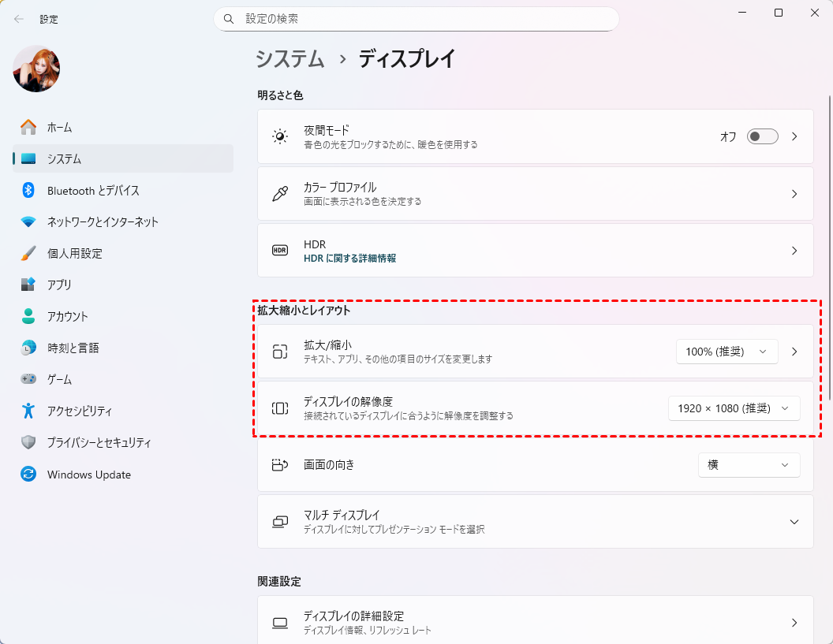Image resolution: width=833 pixels, height=644 pixels.
Task: Select the アカウント person icon
Action: (x=28, y=316)
